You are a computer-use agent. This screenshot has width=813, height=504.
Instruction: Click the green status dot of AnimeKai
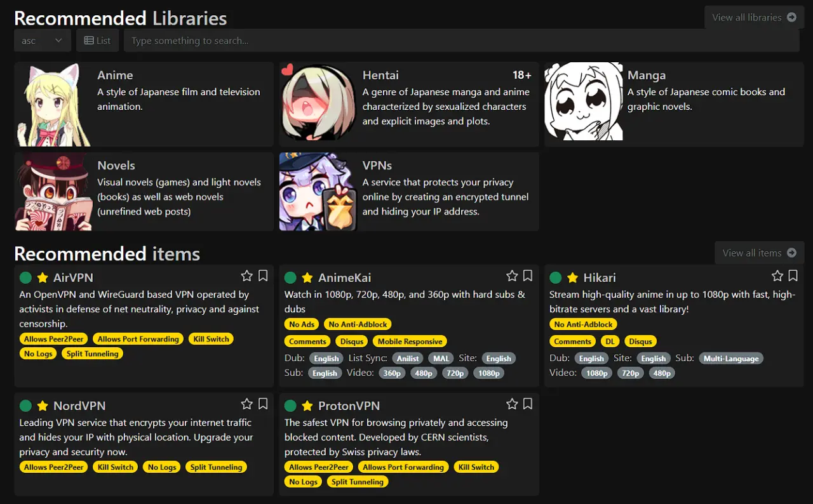pos(290,278)
